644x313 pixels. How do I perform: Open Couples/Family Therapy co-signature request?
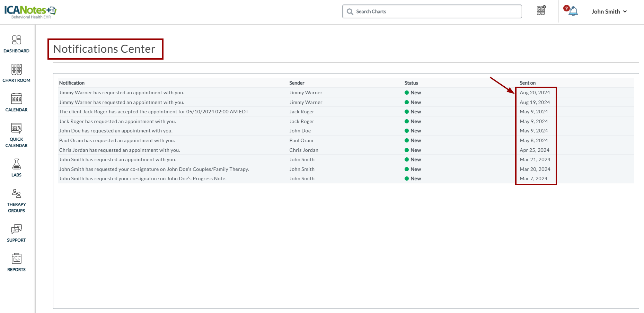pos(154,169)
